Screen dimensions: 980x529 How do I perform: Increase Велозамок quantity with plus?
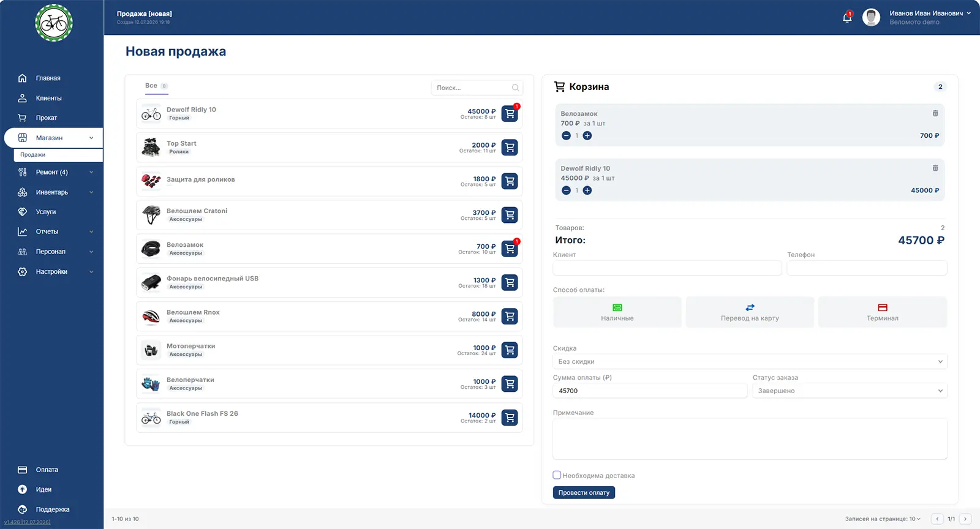coord(587,136)
